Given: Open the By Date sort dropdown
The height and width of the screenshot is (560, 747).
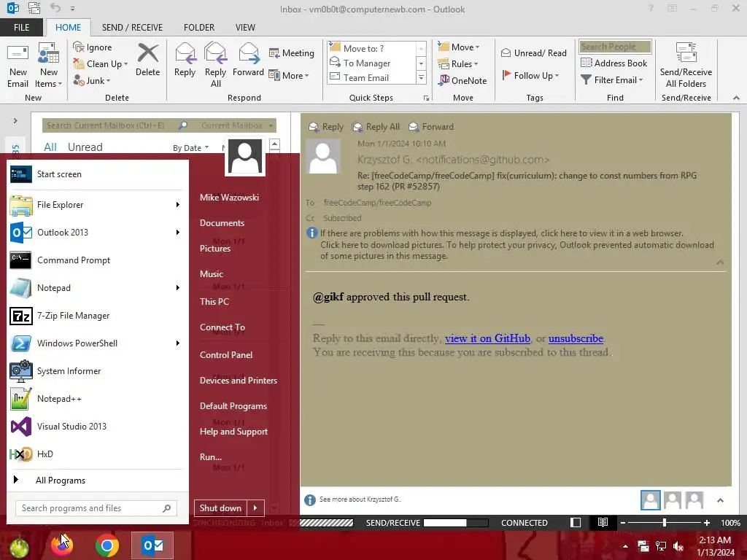Looking at the screenshot, I should tap(190, 147).
